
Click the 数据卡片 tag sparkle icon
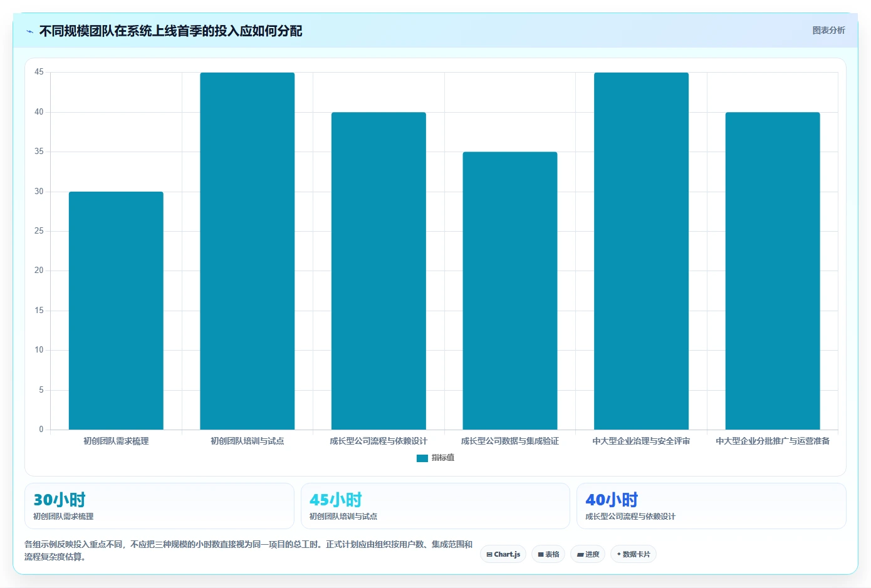[619, 554]
